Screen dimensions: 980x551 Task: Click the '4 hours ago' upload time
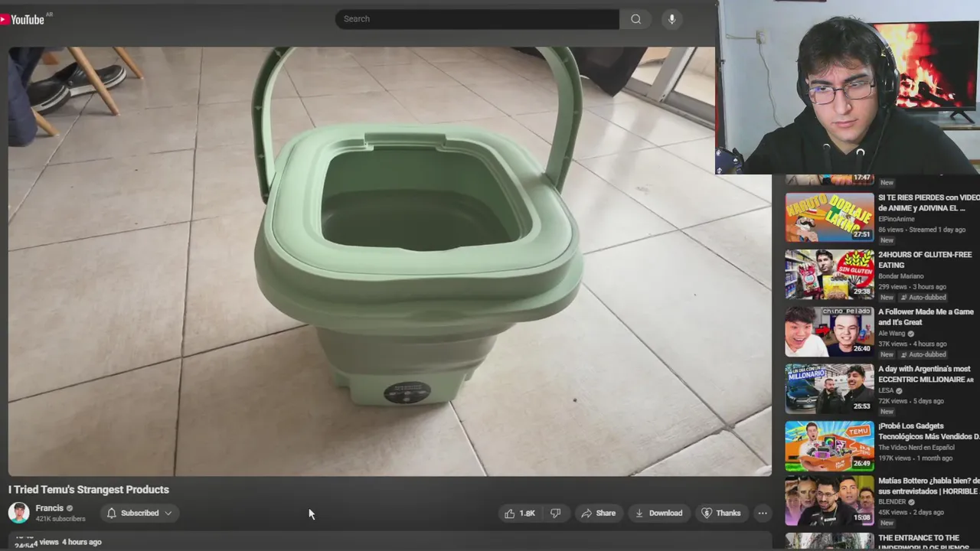tap(82, 542)
